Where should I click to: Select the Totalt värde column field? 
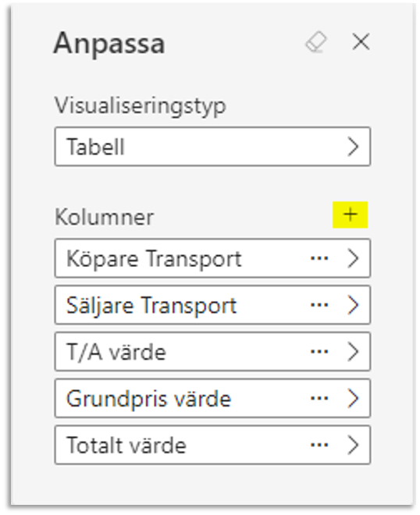pos(212,445)
